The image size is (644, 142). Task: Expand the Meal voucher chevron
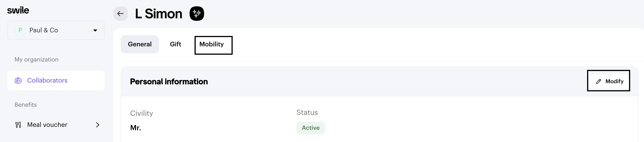point(98,125)
